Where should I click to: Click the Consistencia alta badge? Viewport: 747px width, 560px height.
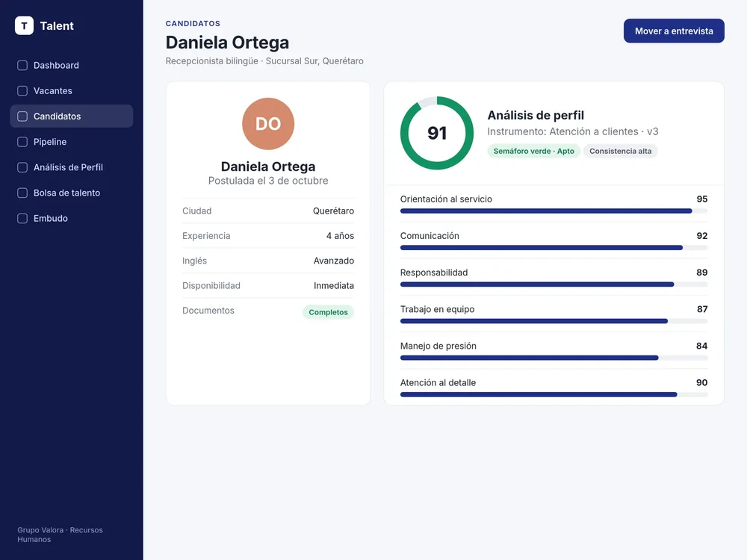click(x=620, y=151)
